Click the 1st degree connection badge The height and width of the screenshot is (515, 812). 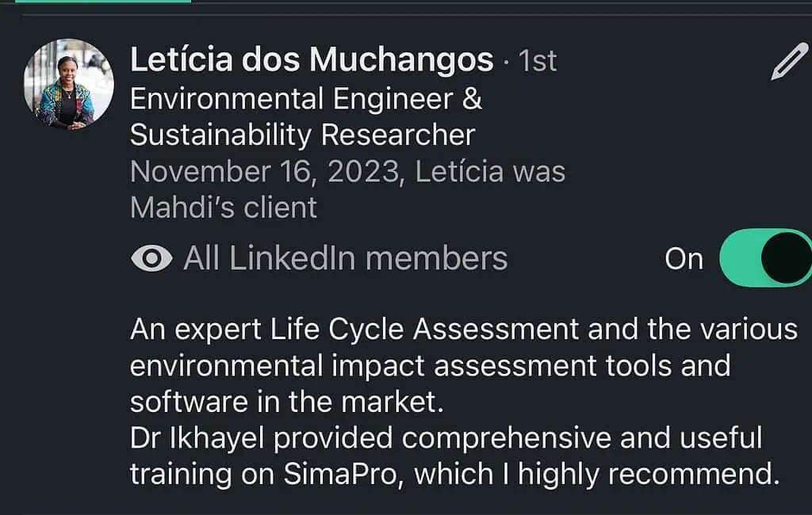pos(537,61)
